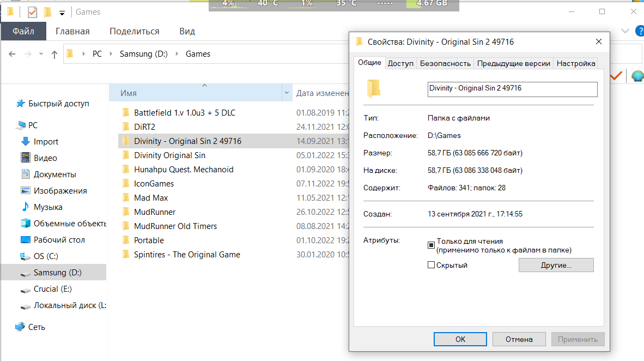Toggle the Только для чтения checkbox
The image size is (644, 361).
tap(431, 245)
